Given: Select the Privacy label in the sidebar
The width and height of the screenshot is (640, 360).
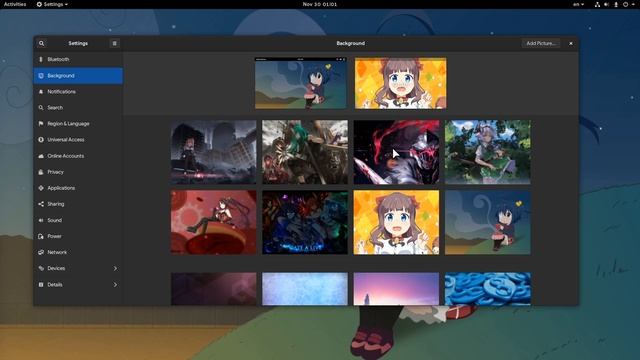Looking at the screenshot, I should pos(56,172).
